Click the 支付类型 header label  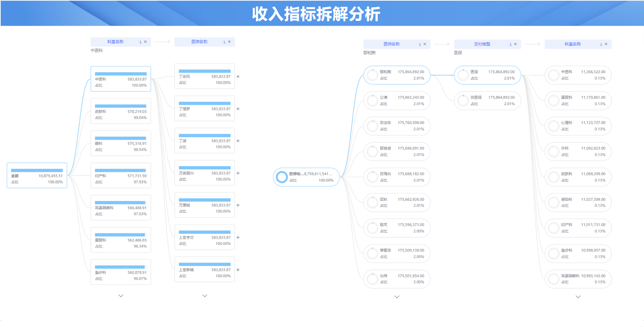pos(482,44)
